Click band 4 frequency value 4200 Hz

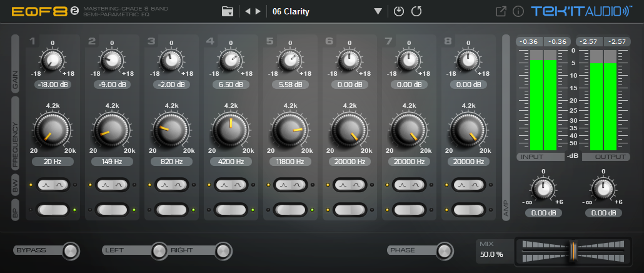(231, 162)
